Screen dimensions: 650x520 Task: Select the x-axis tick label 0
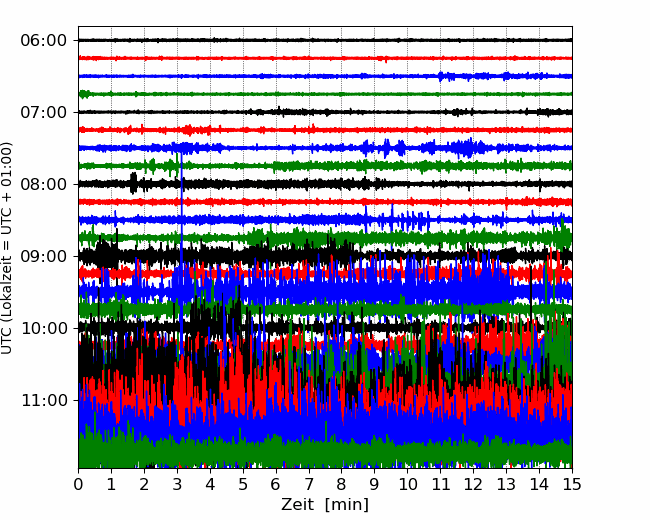point(78,484)
